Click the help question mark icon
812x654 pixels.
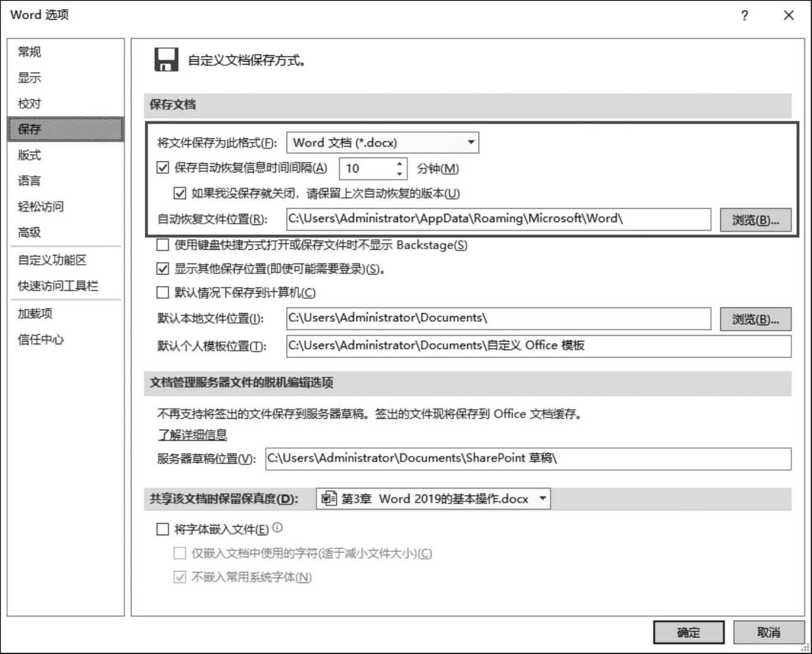(745, 16)
